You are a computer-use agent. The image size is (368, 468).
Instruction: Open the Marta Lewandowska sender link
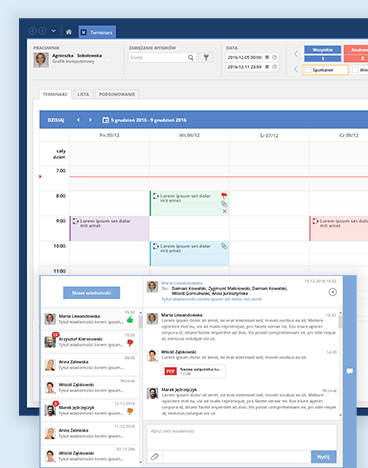(182, 283)
